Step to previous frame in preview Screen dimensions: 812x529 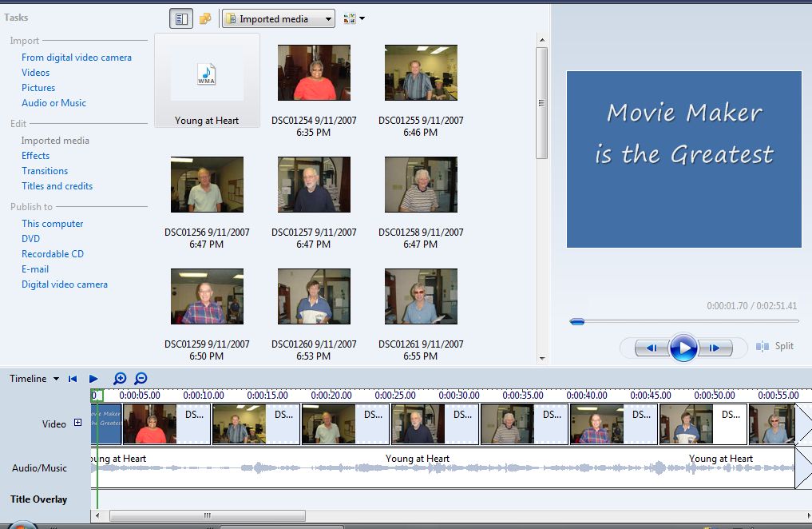pos(652,348)
